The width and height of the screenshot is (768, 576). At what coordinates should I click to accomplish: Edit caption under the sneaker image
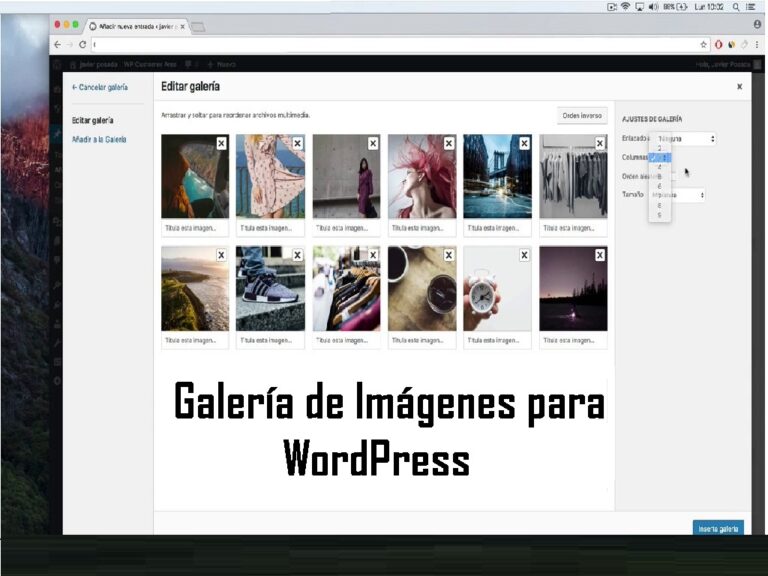pyautogui.click(x=270, y=340)
